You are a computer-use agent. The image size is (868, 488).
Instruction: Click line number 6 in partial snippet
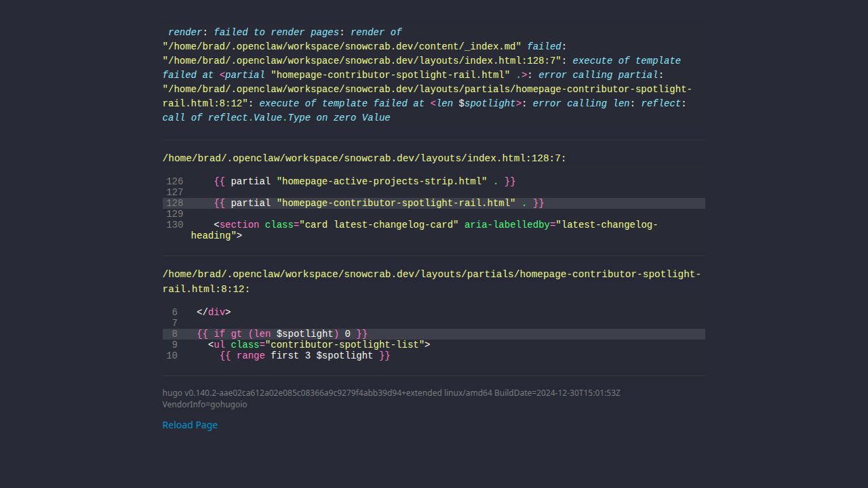click(x=174, y=312)
